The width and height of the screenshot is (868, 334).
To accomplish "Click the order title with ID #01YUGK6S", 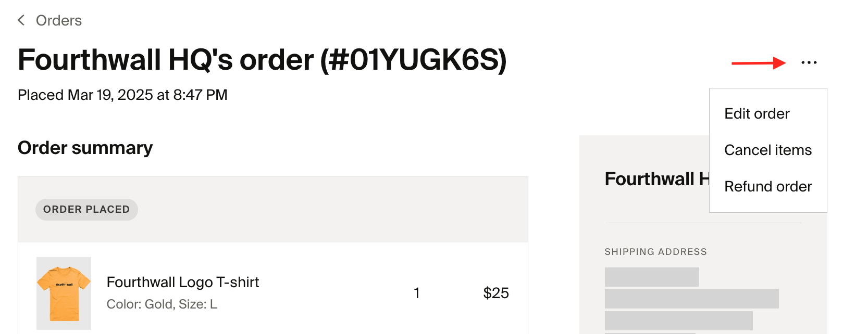I will coord(262,60).
